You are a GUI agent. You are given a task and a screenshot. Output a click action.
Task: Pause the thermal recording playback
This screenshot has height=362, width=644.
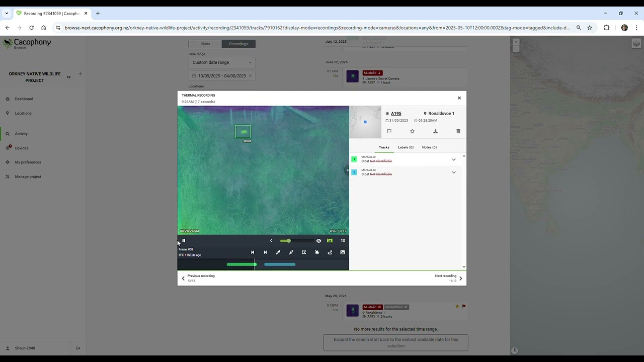(184, 241)
